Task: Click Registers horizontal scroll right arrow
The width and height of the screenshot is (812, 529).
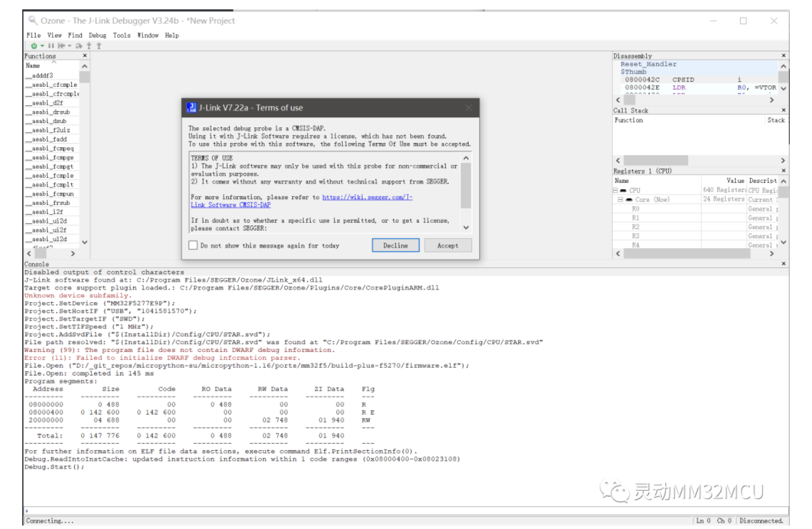Action: pos(772,253)
